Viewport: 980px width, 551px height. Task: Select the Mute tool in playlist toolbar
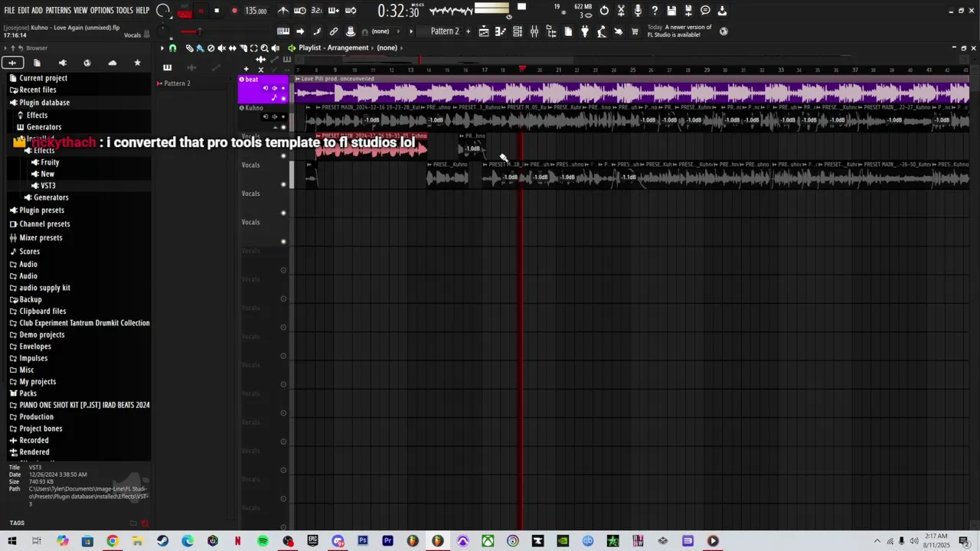pos(221,47)
